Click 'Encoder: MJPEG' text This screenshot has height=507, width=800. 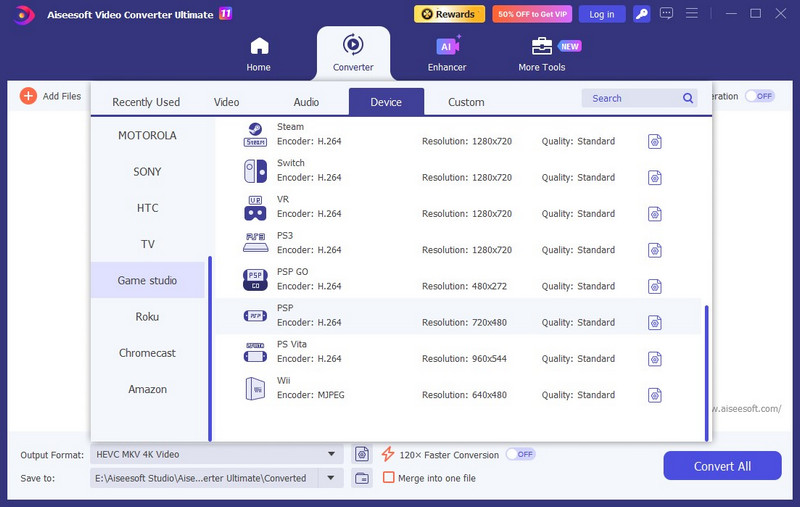click(311, 395)
